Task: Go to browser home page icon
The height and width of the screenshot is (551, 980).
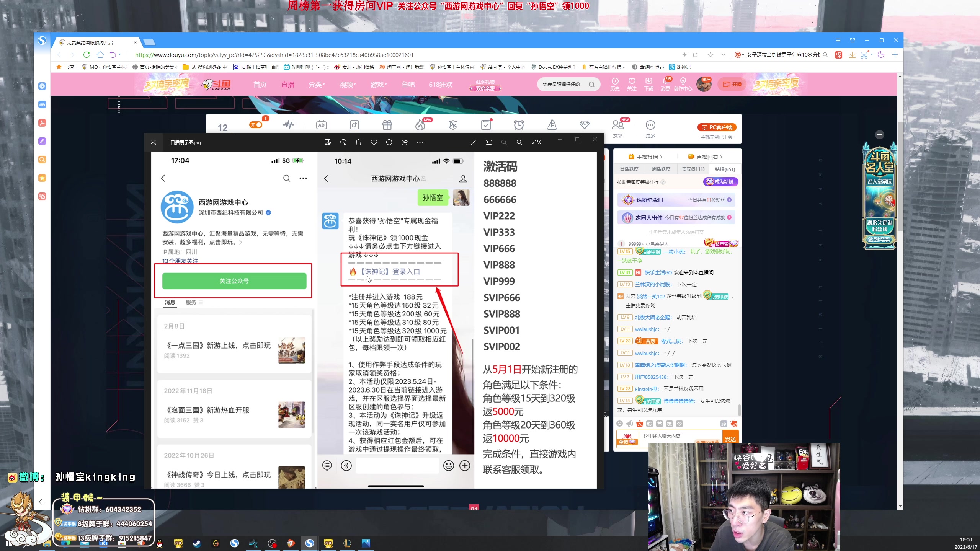Action: coord(100,55)
